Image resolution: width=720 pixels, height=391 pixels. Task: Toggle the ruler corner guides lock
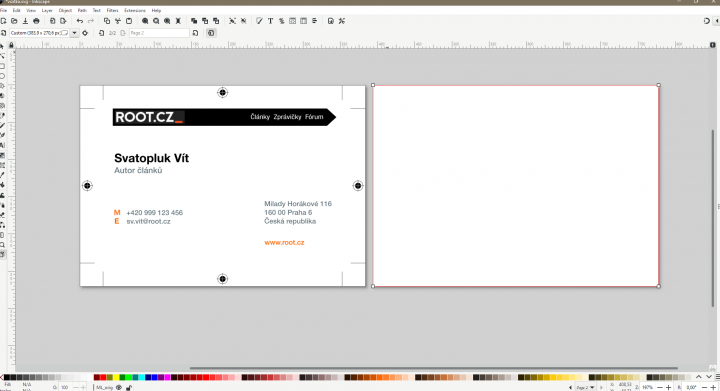tap(11, 45)
